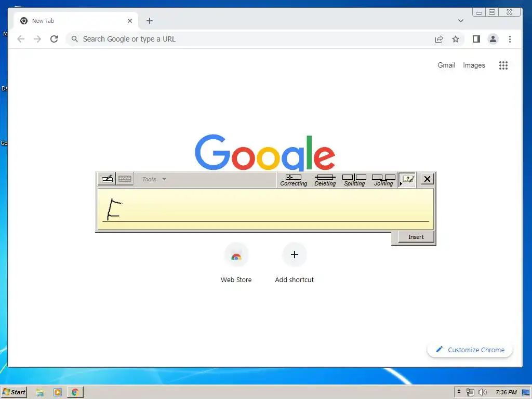Open the Google apps grid
Viewport: 532px width, 399px height.
503,65
